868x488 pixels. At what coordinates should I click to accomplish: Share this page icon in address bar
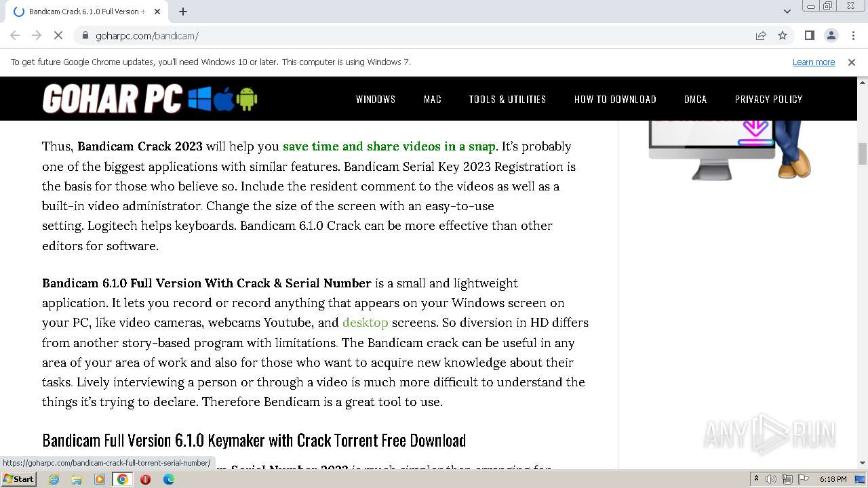coord(761,35)
